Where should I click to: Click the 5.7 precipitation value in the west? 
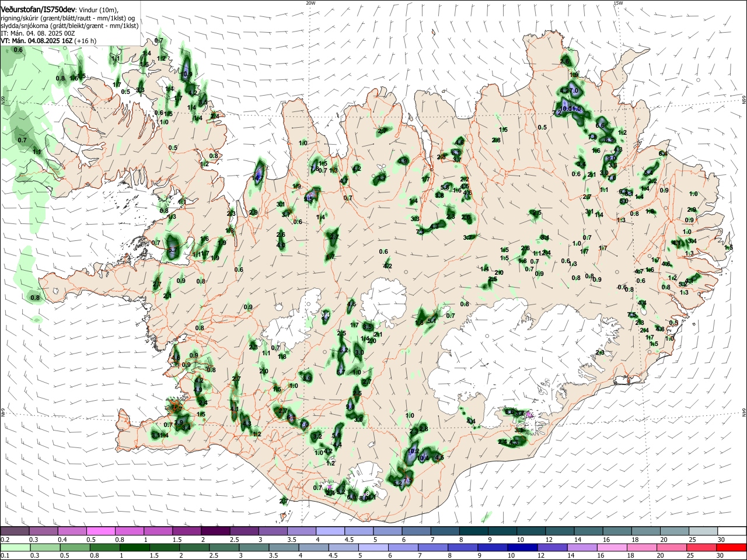tap(172, 250)
